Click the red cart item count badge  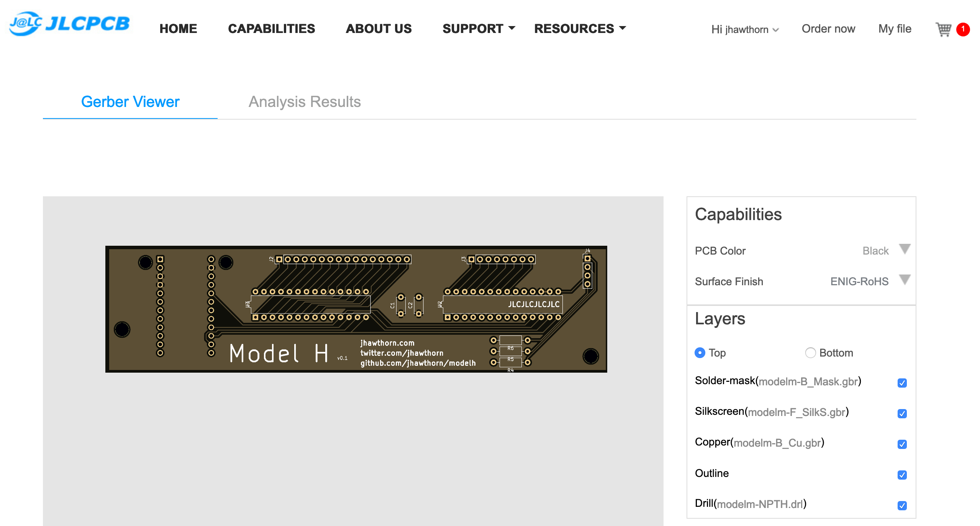click(962, 29)
